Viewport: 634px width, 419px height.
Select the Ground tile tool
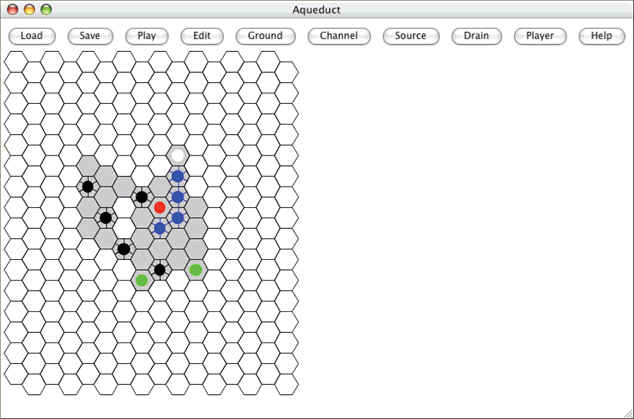[x=265, y=36]
